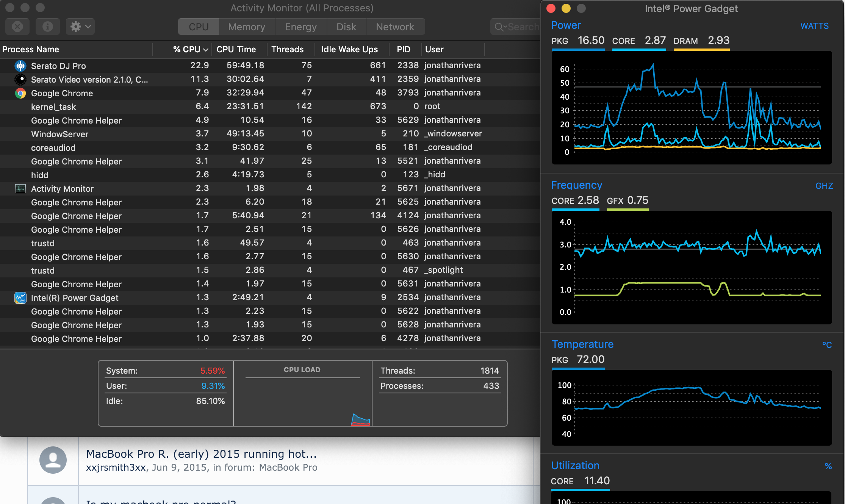Open the MacBook Pro forum link
The height and width of the screenshot is (504, 845).
click(x=288, y=468)
